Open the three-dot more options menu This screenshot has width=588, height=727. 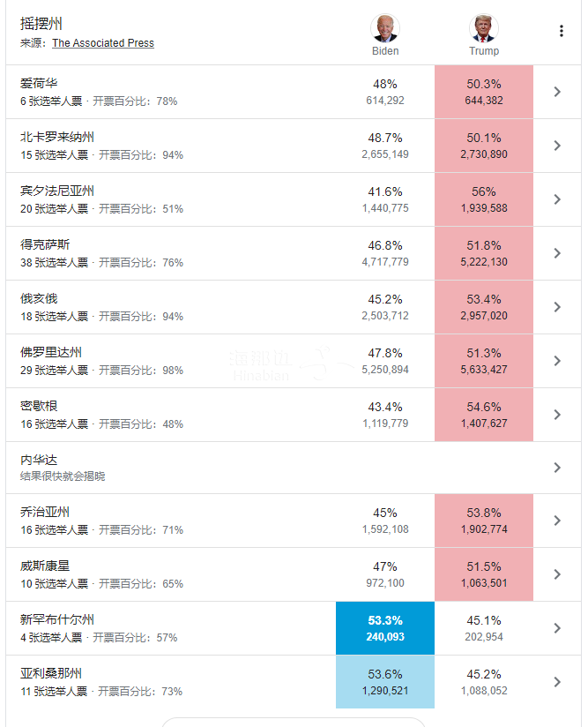[562, 31]
